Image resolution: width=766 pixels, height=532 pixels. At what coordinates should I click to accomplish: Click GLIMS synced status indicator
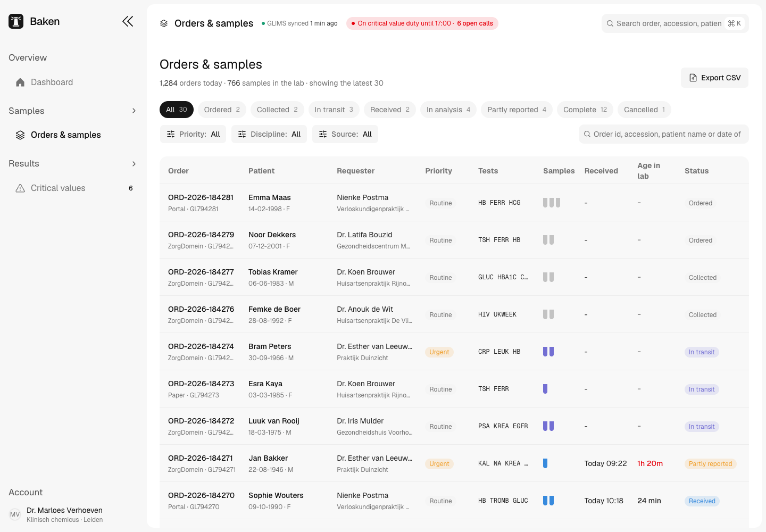299,23
